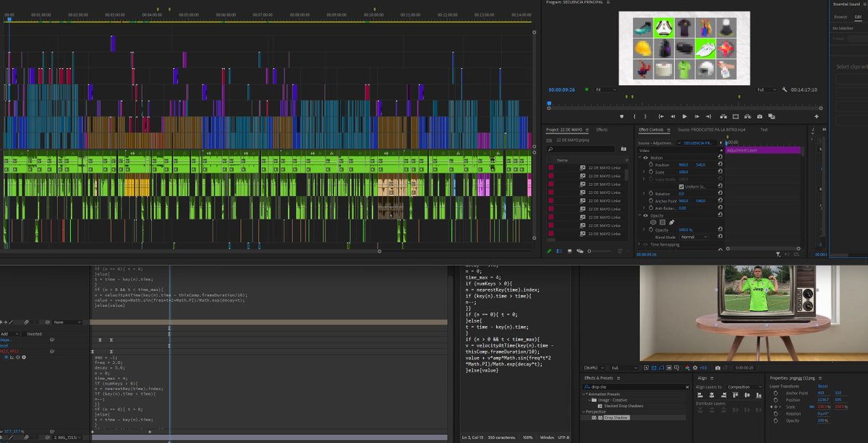This screenshot has height=443, width=868.
Task: Click the Effect Controls filter funnel icon
Action: tap(778, 254)
